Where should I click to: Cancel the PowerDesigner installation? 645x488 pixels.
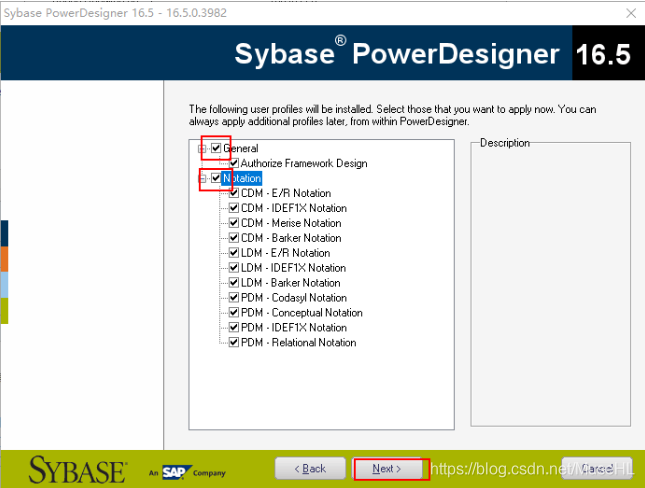coord(597,469)
